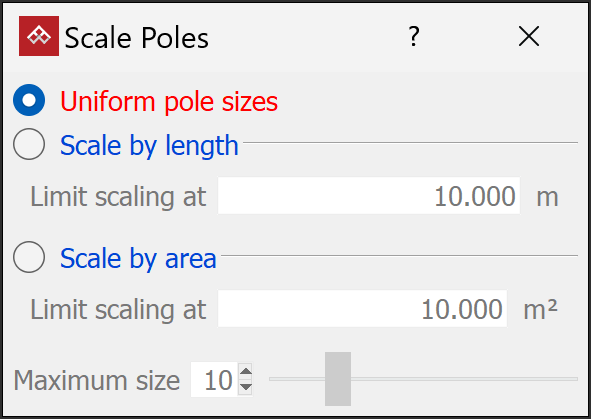The image size is (591, 419).
Task: Click the blue Scale by length label
Action: coord(149,145)
